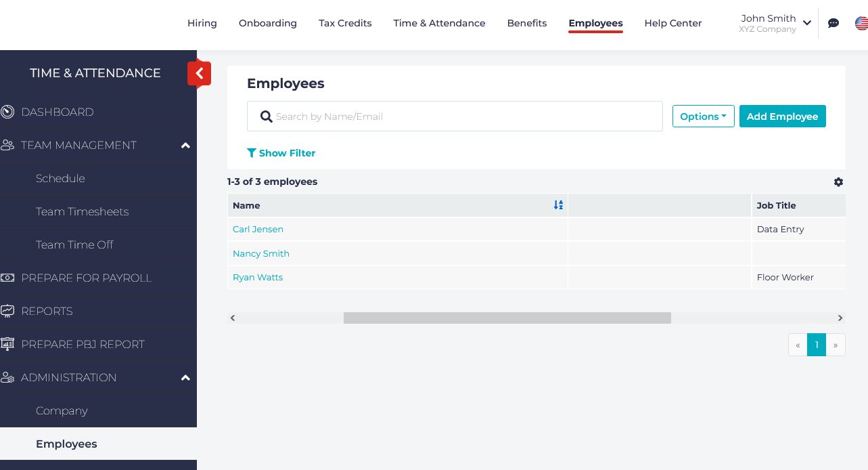868x470 pixels.
Task: Collapse the Team Management section
Action: 185,144
